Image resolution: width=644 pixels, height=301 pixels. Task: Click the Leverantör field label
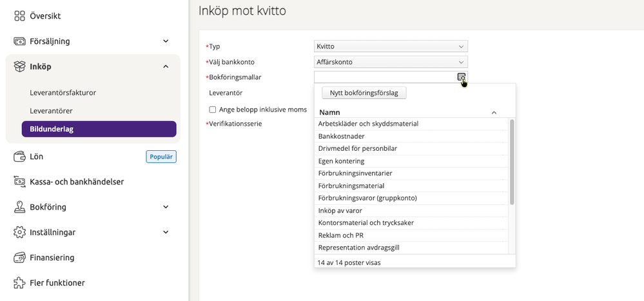click(226, 93)
